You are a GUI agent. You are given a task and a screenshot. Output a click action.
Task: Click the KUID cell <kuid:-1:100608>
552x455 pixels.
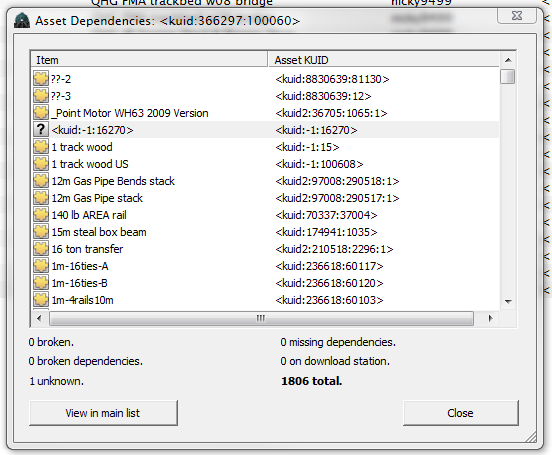[319, 164]
